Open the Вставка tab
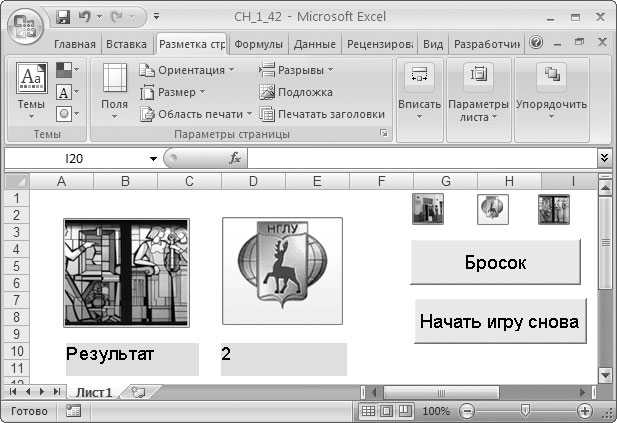This screenshot has width=617, height=423. 126,44
